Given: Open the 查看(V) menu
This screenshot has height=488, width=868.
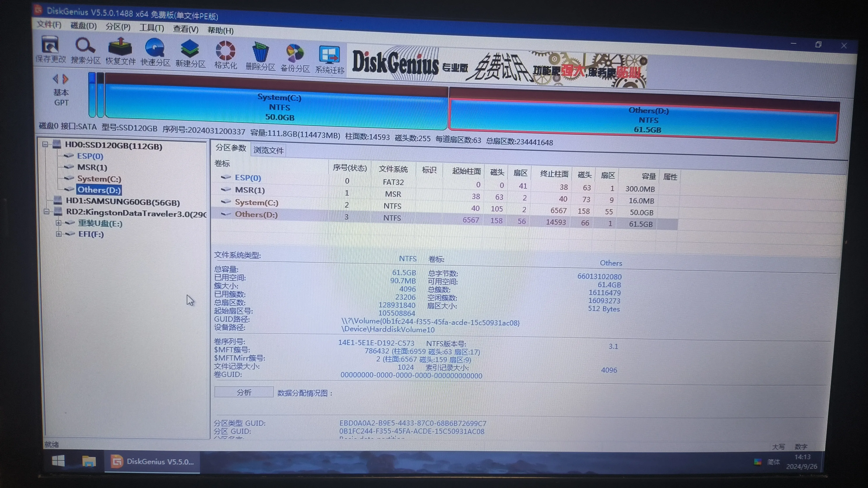Looking at the screenshot, I should click(186, 29).
